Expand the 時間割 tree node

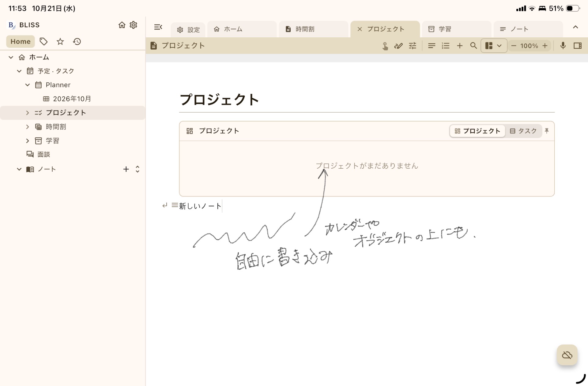click(28, 127)
